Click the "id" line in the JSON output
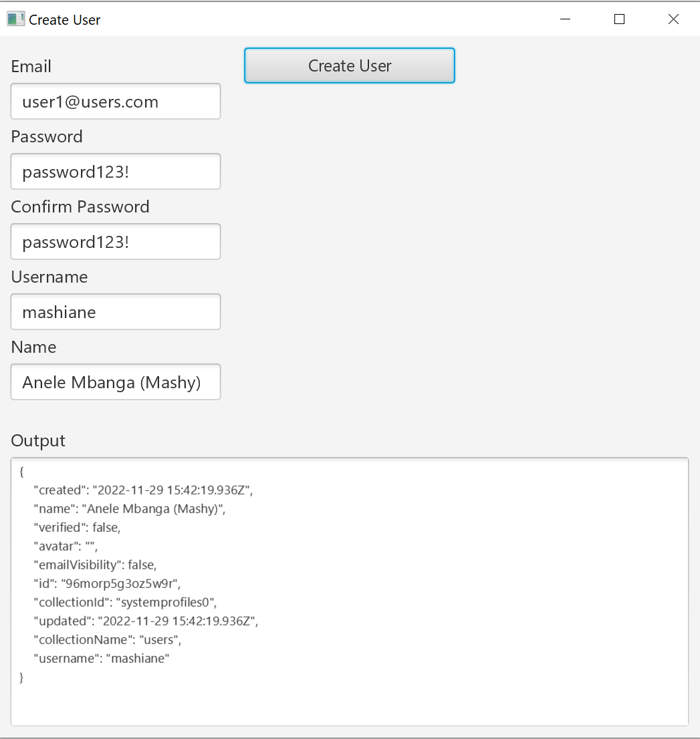 point(107,583)
